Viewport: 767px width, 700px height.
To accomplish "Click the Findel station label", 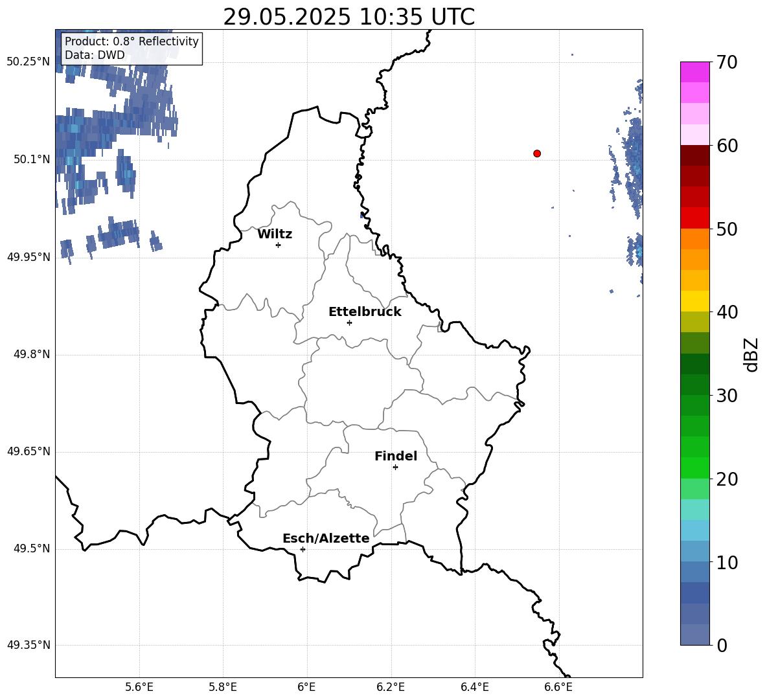I will click(396, 456).
